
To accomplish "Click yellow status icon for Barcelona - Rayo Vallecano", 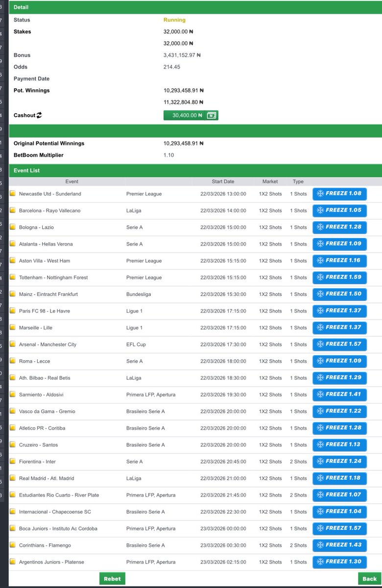I will [13, 211].
